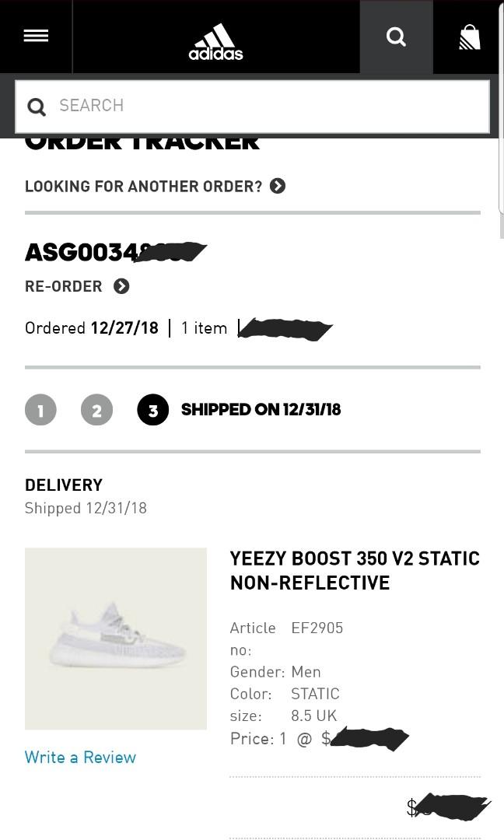Image resolution: width=504 pixels, height=840 pixels.
Task: Open the Write a Review link
Action: 80,757
